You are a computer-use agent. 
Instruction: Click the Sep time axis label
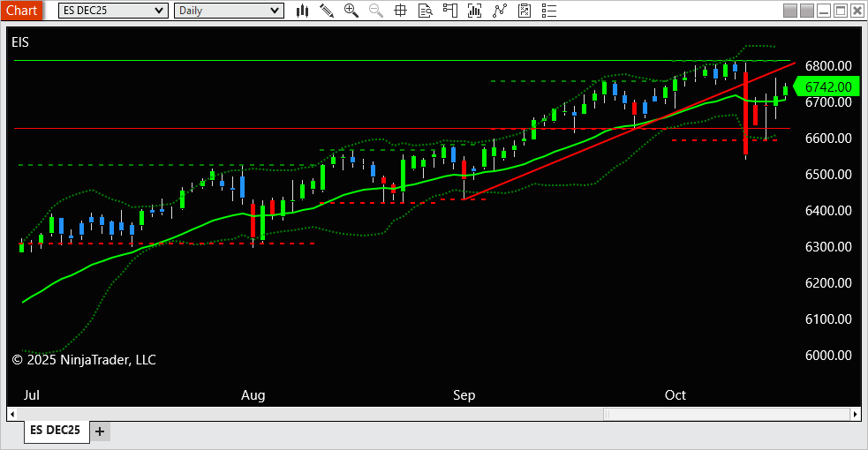point(464,395)
